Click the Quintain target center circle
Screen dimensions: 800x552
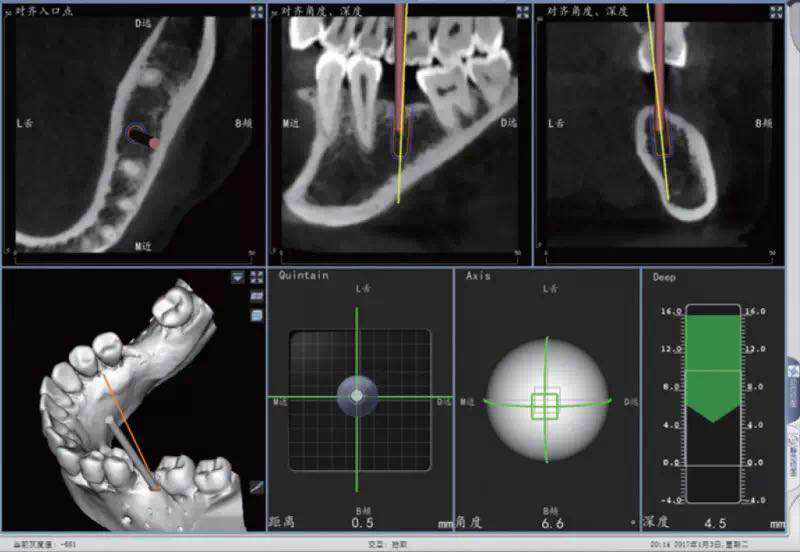357,396
